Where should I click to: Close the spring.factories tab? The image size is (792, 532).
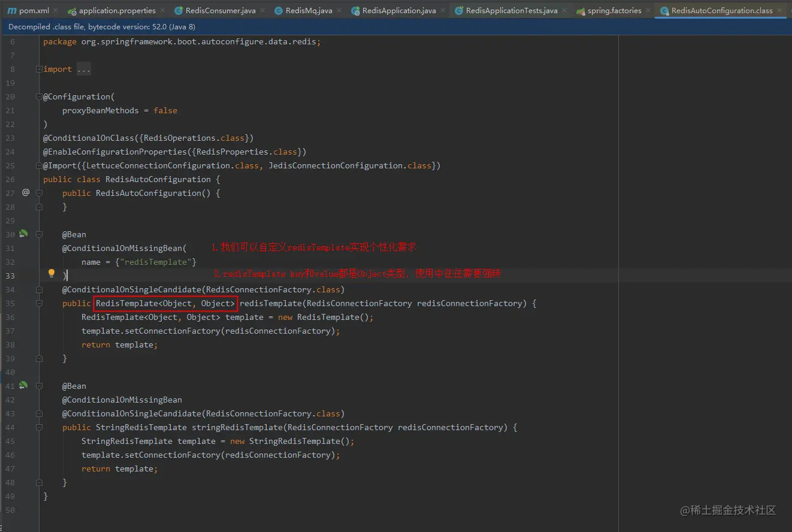648,11
